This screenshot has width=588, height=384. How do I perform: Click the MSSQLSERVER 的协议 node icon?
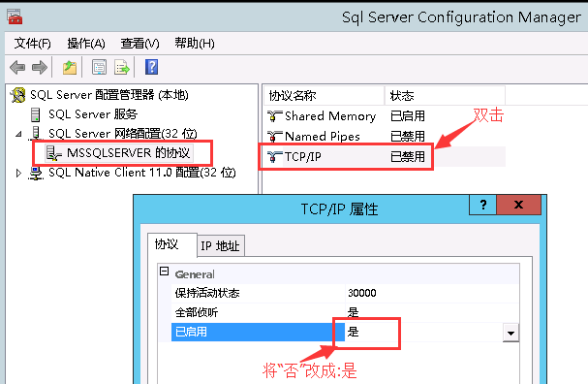tap(53, 153)
